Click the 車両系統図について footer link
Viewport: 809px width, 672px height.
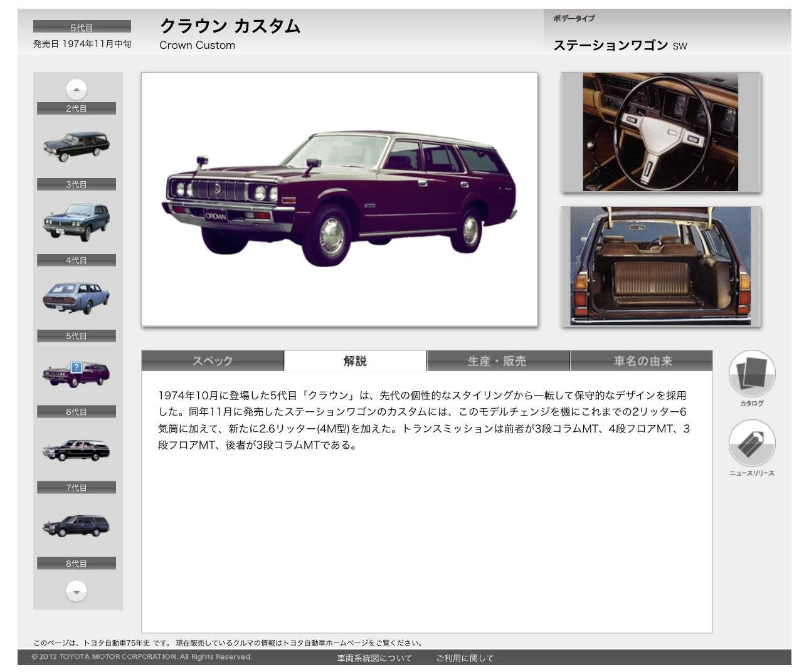tap(374, 658)
